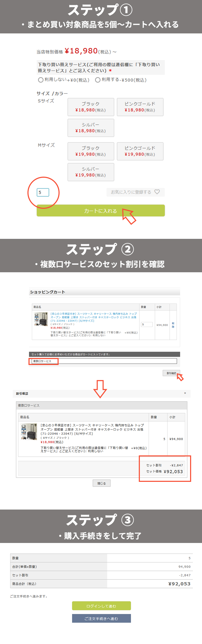Image resolution: width=202 pixels, height=644 pixels.
Task: Click the suitcase thumbnail in shopping cart
Action: [x=41, y=319]
